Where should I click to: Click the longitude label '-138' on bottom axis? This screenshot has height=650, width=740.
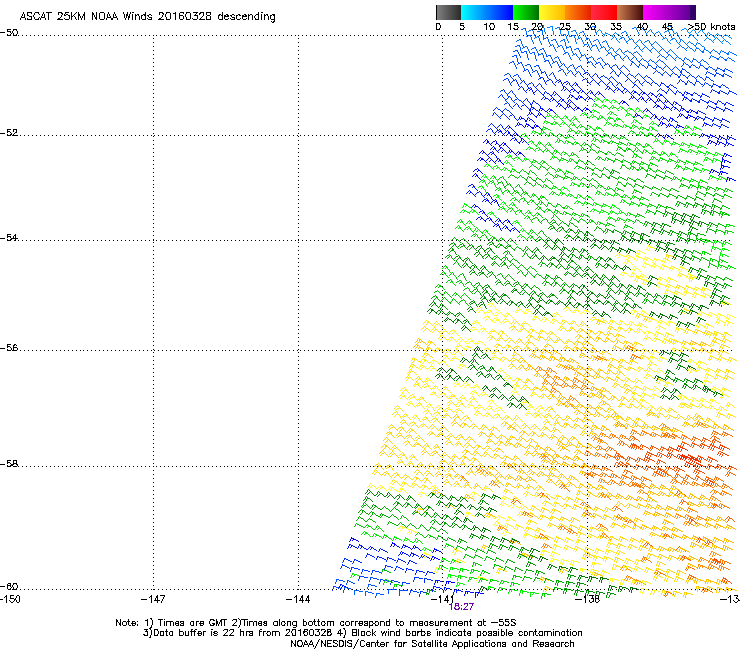(588, 599)
